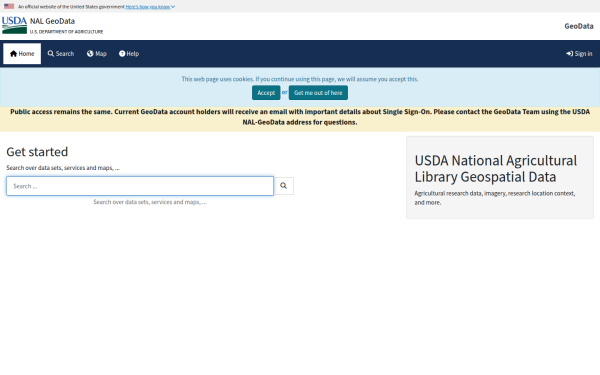Click "USDA National Agricultural Library Geospatial Data" heading
Image resolution: width=600 pixels, height=375 pixels.
(496, 169)
